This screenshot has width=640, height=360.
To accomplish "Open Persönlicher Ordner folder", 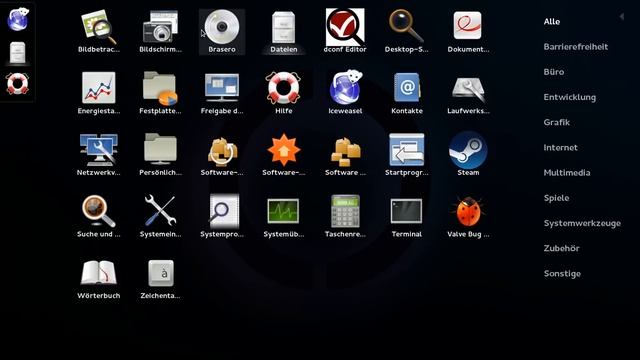I will click(x=160, y=155).
